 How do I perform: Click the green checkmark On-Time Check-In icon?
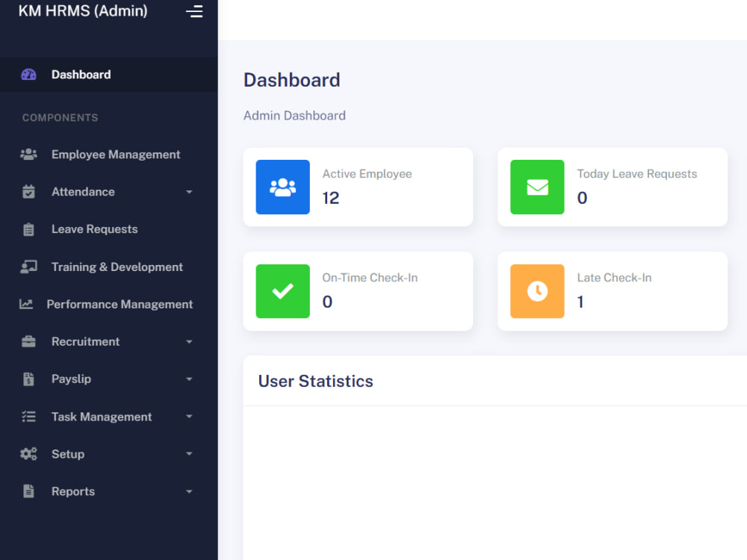282,291
